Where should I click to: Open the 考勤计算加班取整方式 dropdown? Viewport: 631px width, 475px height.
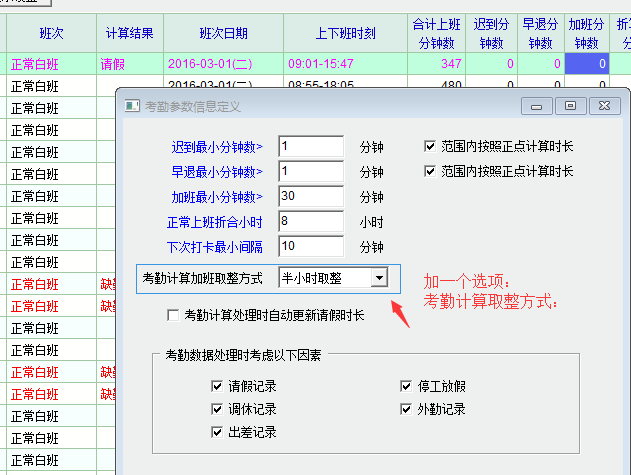(378, 278)
